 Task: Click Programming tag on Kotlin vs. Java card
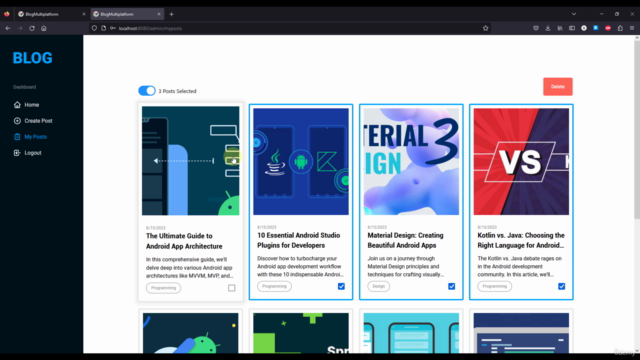[x=494, y=286]
